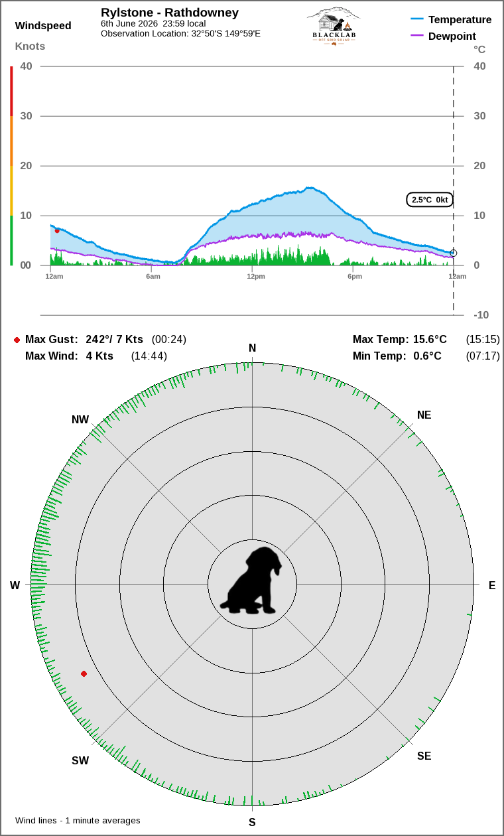Click the Max Wind value 4 Kts
Screen dimensions: 504x836
[99, 356]
